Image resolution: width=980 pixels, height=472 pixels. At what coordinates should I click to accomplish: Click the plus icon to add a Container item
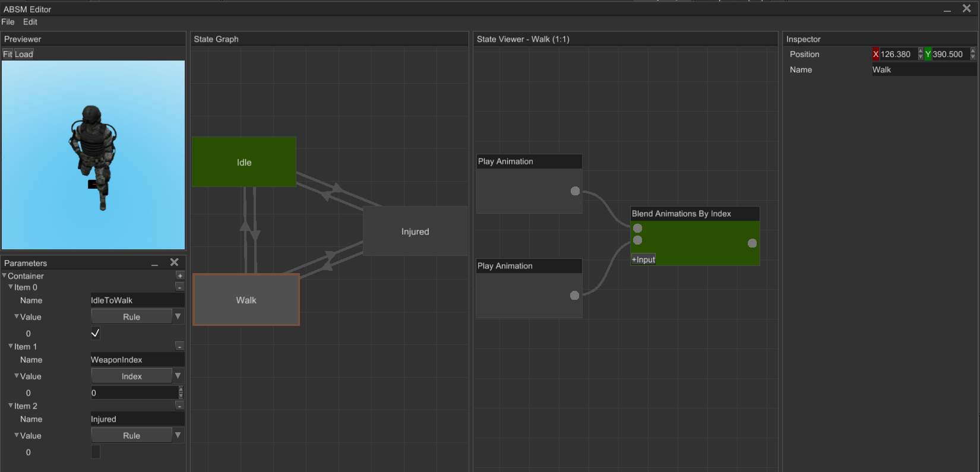point(180,275)
